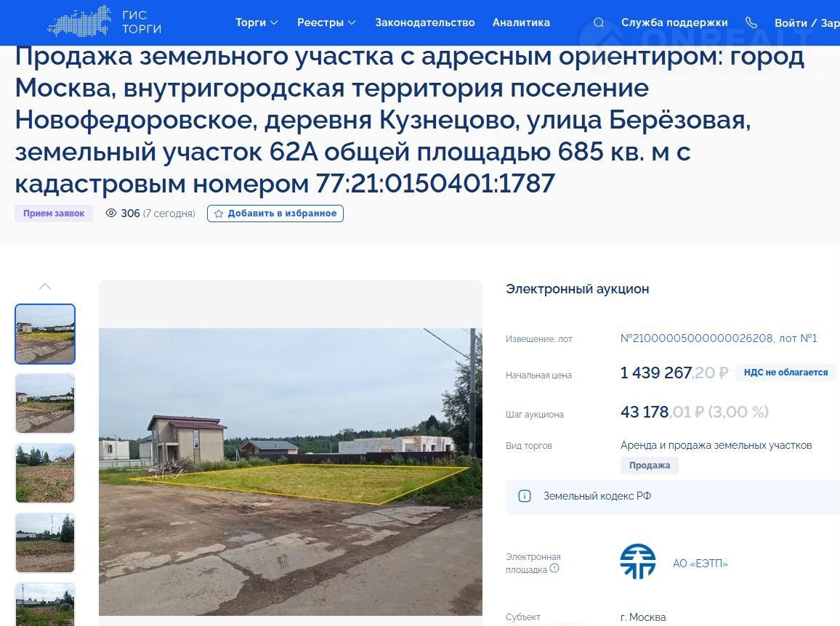This screenshot has height=626, width=840.
Task: Select the second plot photo thumbnail
Action: (45, 403)
